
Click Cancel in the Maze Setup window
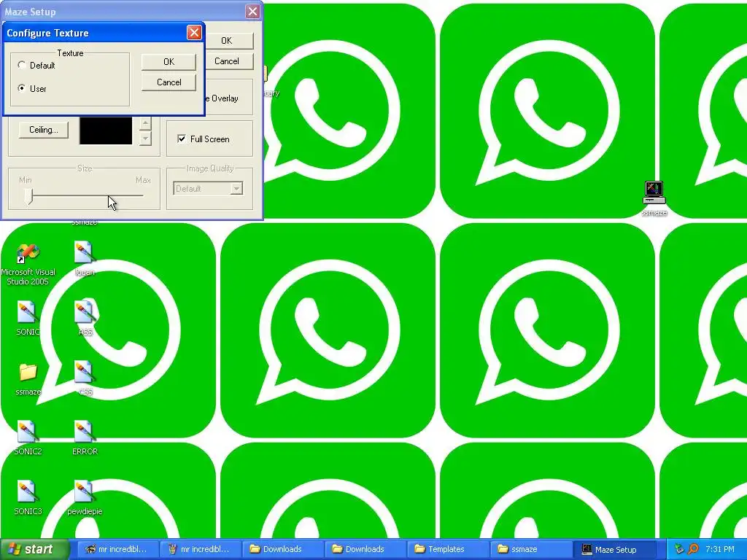pyautogui.click(x=227, y=61)
